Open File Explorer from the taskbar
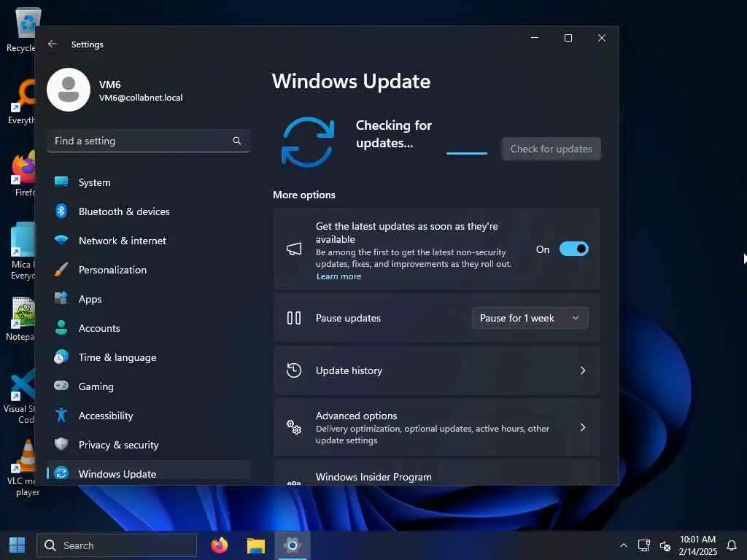The width and height of the screenshot is (747, 560). (256, 545)
